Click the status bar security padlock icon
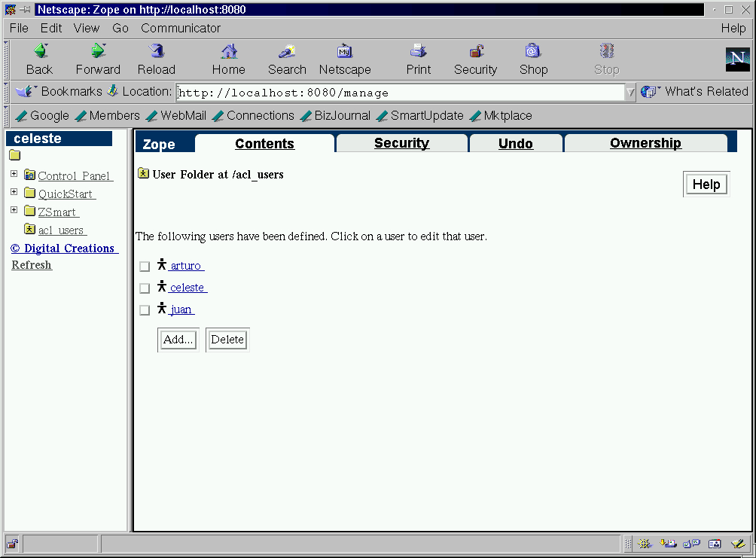Viewport: 756px width, 558px height. click(13, 544)
